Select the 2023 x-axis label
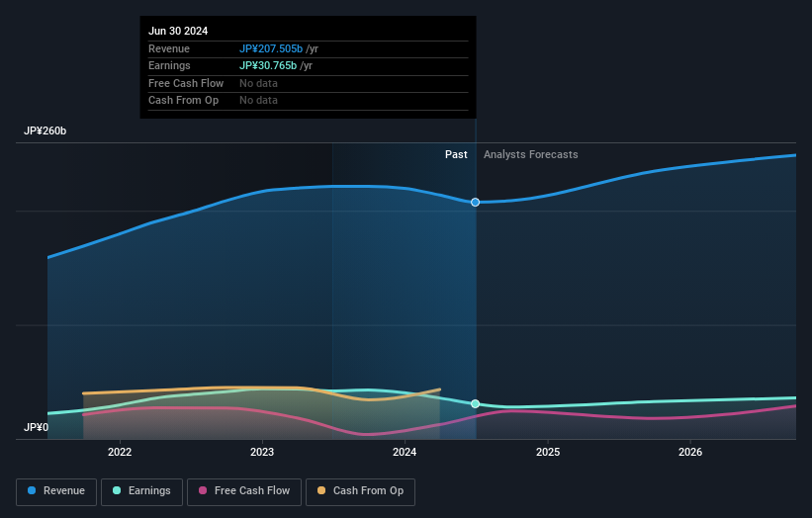 [262, 452]
